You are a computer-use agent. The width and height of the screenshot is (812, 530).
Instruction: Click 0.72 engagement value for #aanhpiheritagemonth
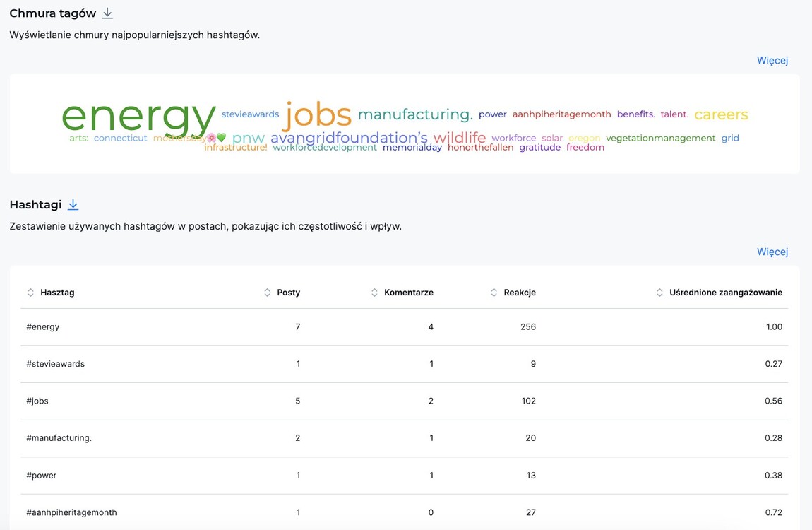774,512
